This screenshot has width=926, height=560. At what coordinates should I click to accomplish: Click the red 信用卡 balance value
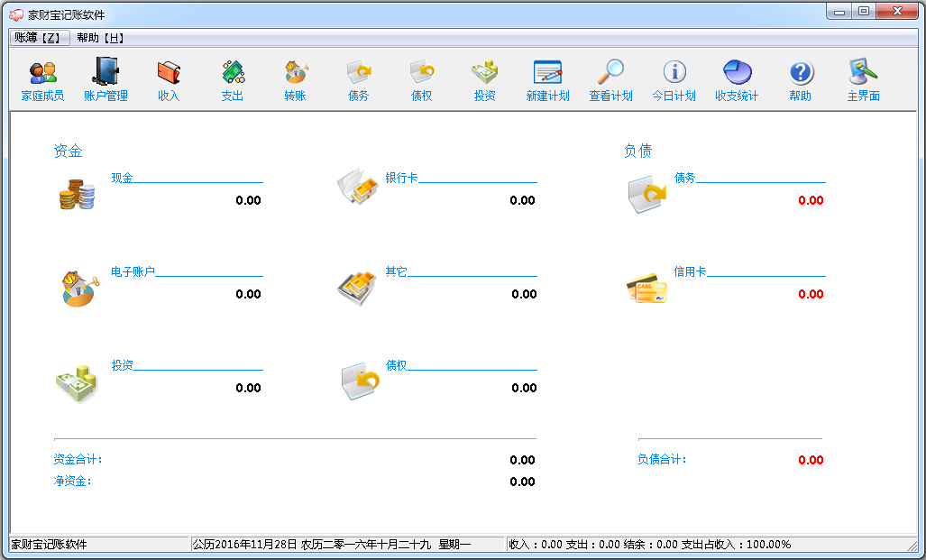[811, 294]
